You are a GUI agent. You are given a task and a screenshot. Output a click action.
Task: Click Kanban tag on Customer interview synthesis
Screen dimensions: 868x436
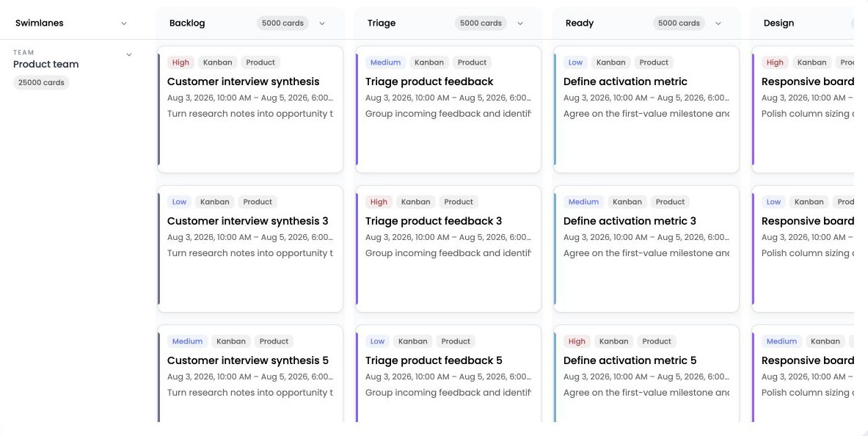point(218,62)
